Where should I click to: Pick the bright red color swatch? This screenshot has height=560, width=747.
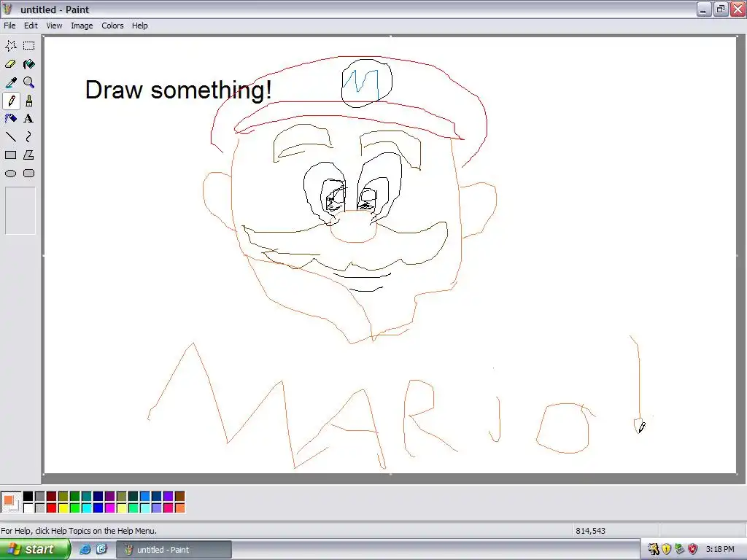[52, 508]
